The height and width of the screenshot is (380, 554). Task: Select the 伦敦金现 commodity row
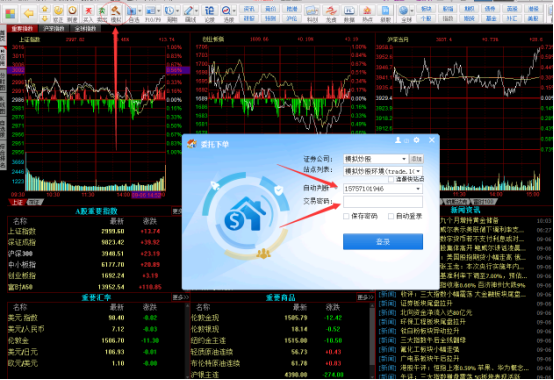tap(279, 318)
